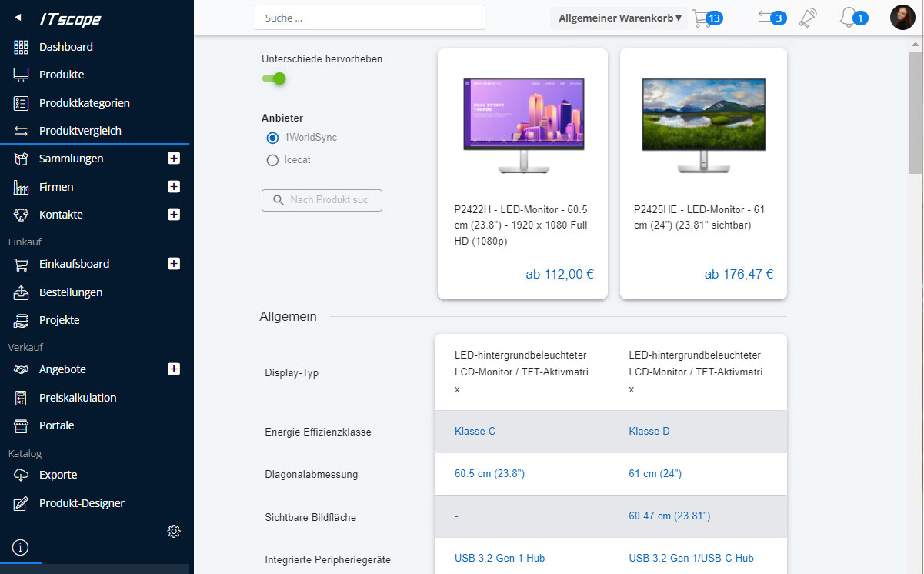924x574 pixels.
Task: Click the Produktvergleich arrows icon in sidebar
Action: 22,131
